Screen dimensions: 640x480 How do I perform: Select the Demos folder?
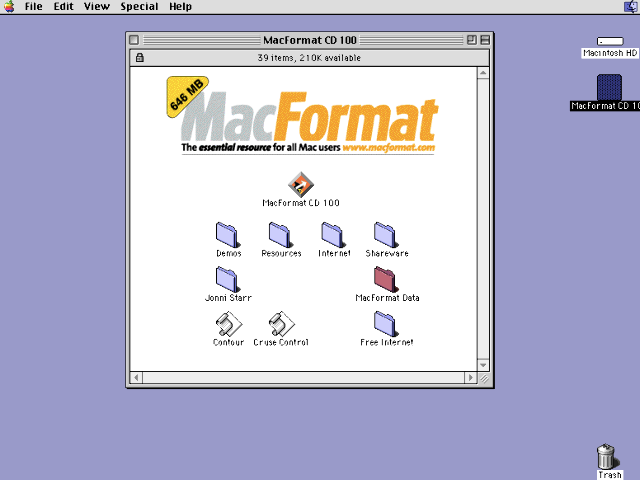click(x=227, y=235)
